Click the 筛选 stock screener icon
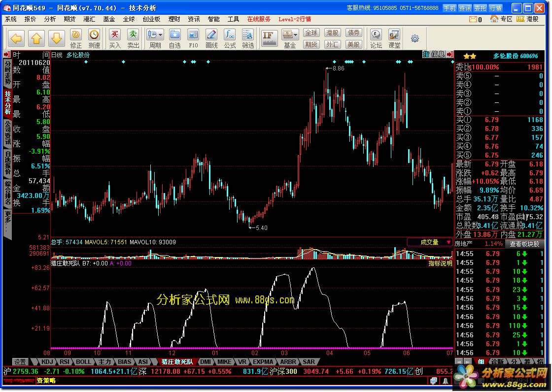 (x=248, y=39)
